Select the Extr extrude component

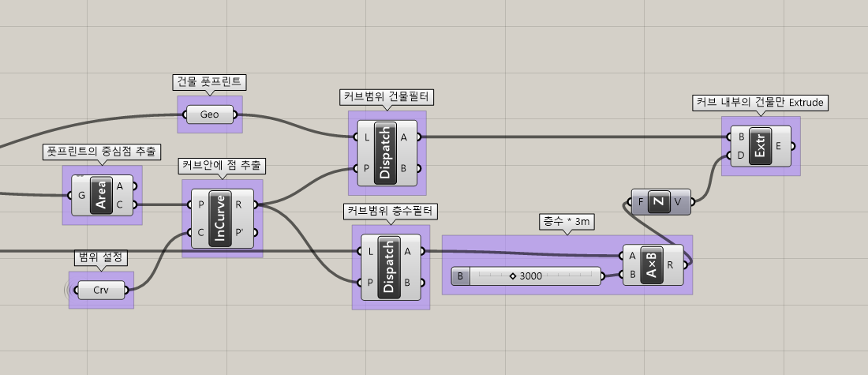point(760,146)
